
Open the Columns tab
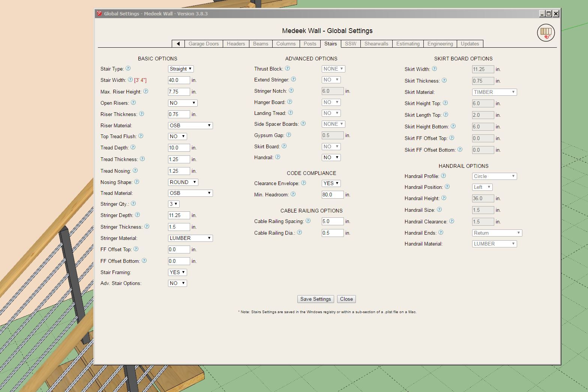click(x=286, y=44)
